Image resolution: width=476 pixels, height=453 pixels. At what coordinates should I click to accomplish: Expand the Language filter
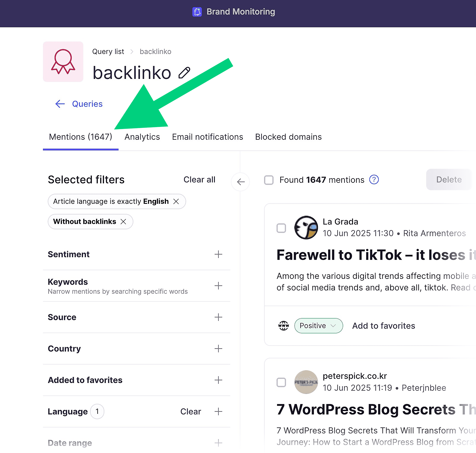pos(218,411)
